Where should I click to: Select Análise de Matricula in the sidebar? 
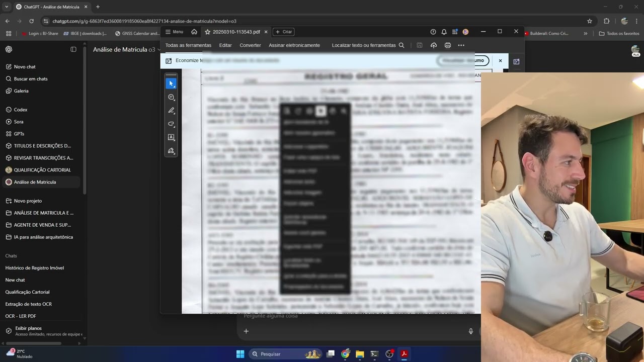click(x=40, y=182)
